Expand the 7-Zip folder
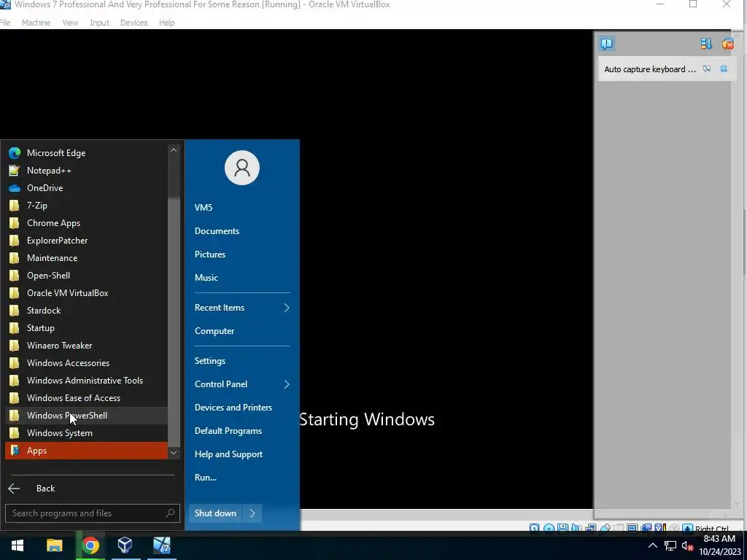The image size is (747, 560). point(86,205)
